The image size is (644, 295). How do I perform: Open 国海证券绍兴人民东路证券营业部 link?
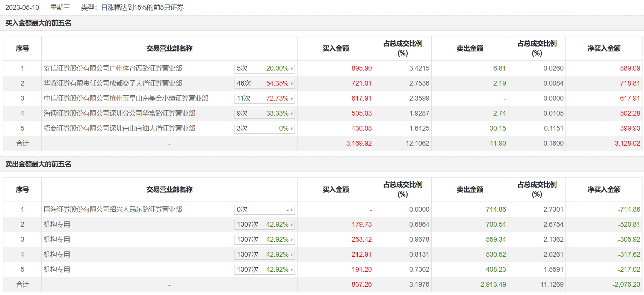click(113, 209)
